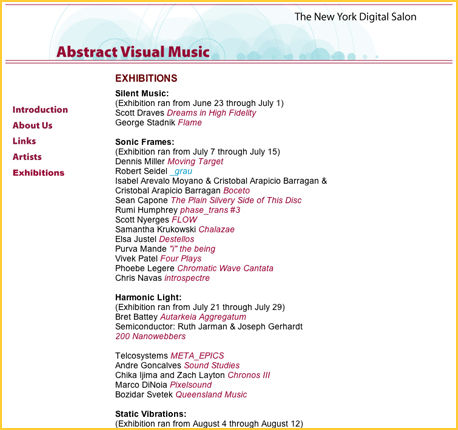Go to the About Us page
Image resolution: width=458 pixels, height=430 pixels.
pyautogui.click(x=32, y=125)
